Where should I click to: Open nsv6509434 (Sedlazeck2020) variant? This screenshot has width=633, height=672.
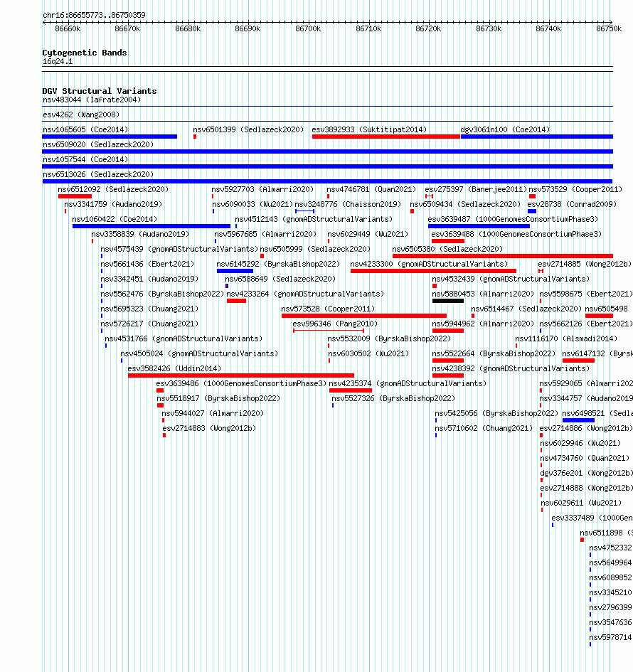click(465, 204)
